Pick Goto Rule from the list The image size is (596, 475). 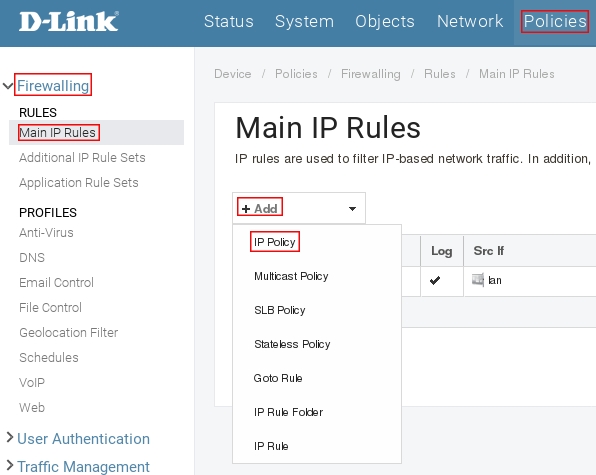278,378
